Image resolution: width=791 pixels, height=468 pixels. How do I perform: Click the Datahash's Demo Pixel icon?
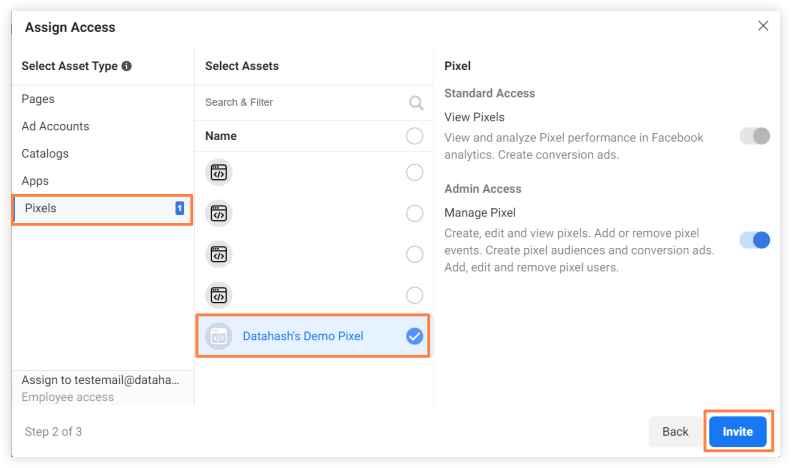coord(219,336)
